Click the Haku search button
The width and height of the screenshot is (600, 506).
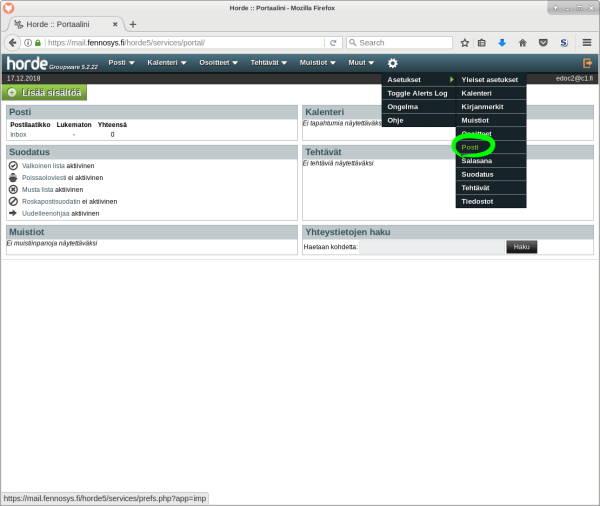click(x=521, y=246)
